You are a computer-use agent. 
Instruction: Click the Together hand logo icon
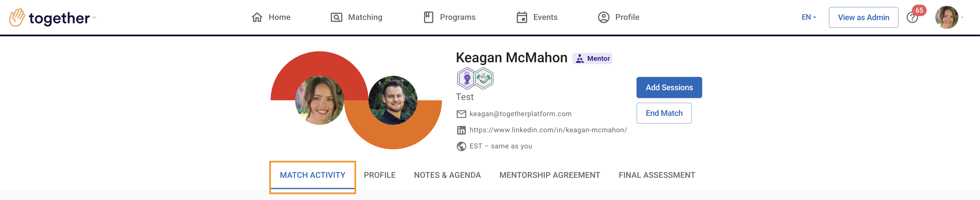pos(17,18)
